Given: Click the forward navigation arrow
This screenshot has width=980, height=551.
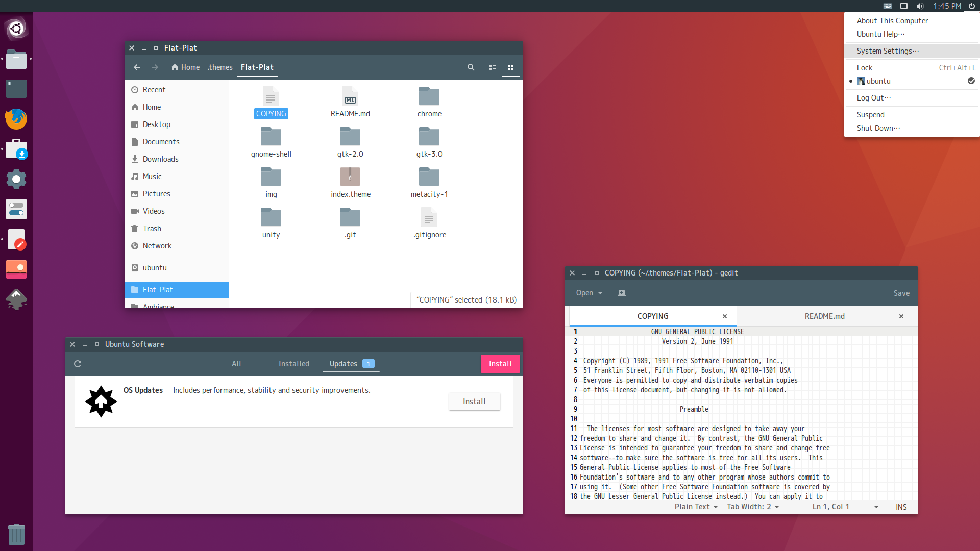Looking at the screenshot, I should tap(155, 67).
